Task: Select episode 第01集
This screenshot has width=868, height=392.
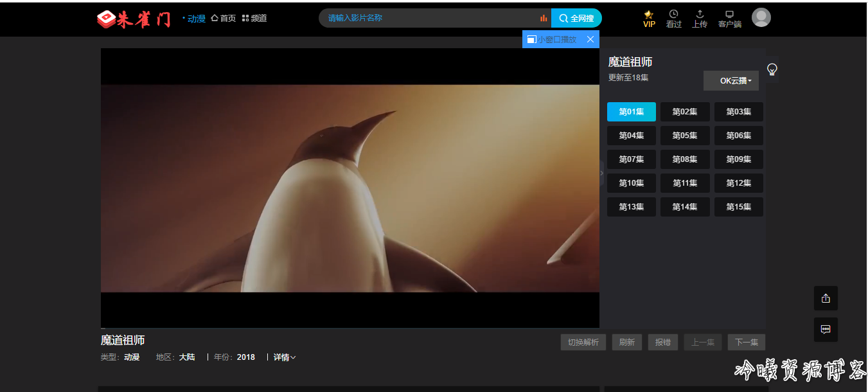Action: coord(632,112)
